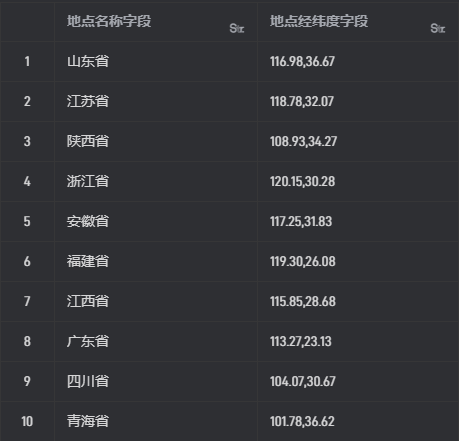Click coordinates cell 113.27,23.13
The width and height of the screenshot is (459, 441).
click(x=358, y=341)
